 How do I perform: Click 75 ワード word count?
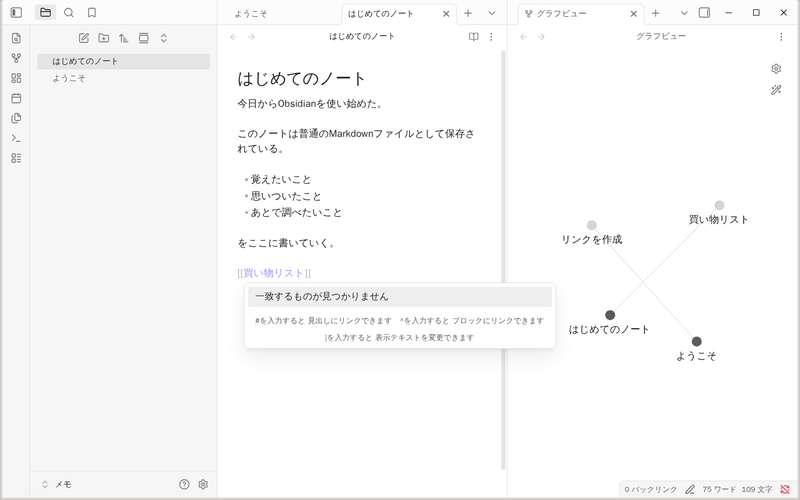[x=719, y=490]
